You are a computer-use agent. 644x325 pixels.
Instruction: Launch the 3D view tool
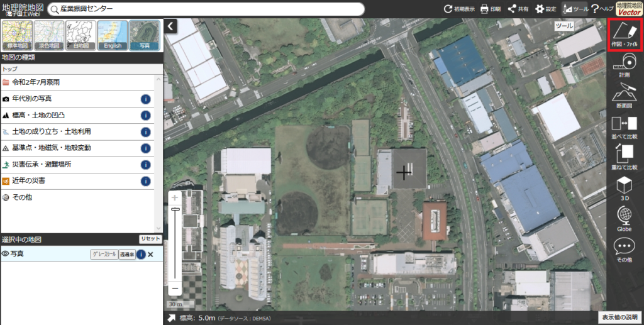pyautogui.click(x=625, y=189)
